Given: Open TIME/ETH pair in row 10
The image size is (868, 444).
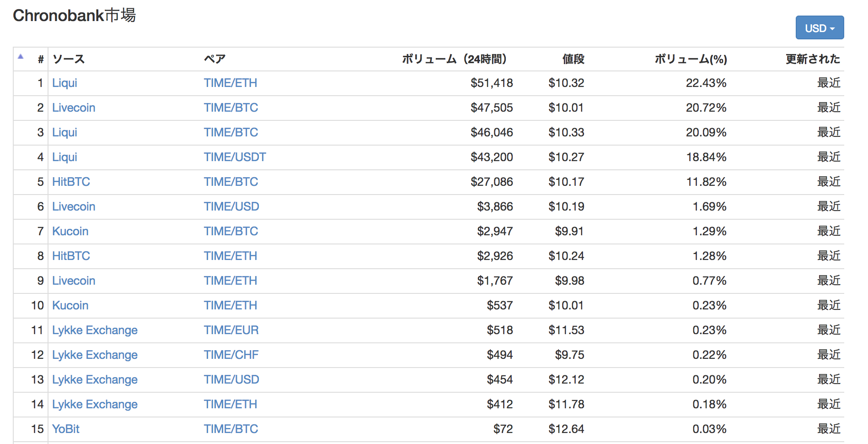Looking at the screenshot, I should point(230,305).
